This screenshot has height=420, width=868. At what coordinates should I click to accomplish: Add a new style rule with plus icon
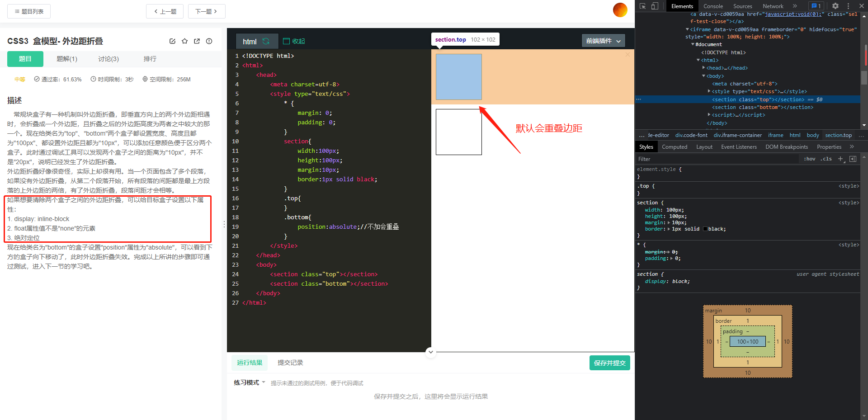click(x=841, y=159)
